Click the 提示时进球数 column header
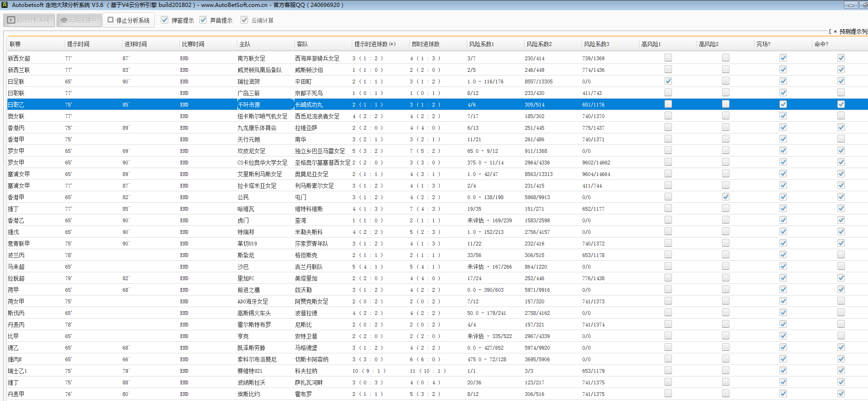This screenshot has width=868, height=401. click(x=374, y=44)
